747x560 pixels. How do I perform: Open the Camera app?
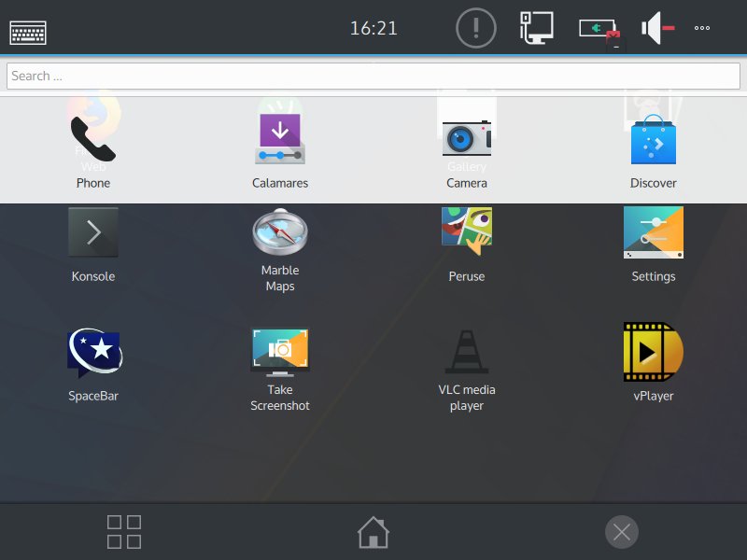[466, 135]
